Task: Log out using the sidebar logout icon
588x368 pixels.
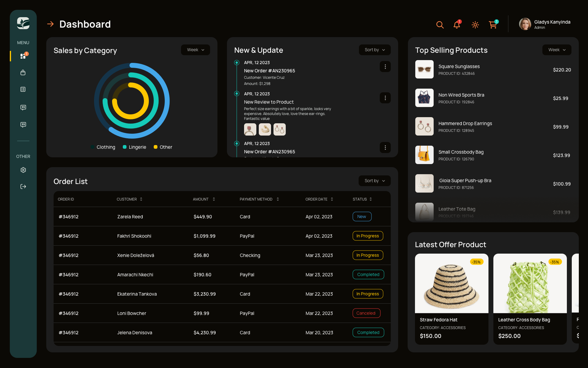Action: [x=23, y=186]
